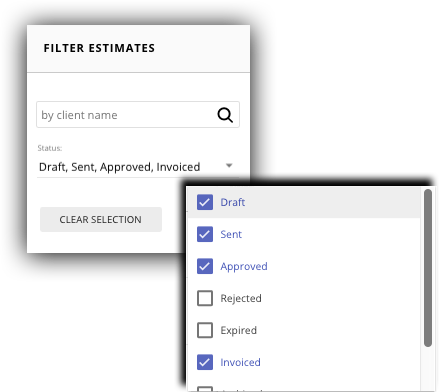The width and height of the screenshot is (439, 392).
Task: Click the FILTER ESTIMATES panel header
Action: (138, 48)
